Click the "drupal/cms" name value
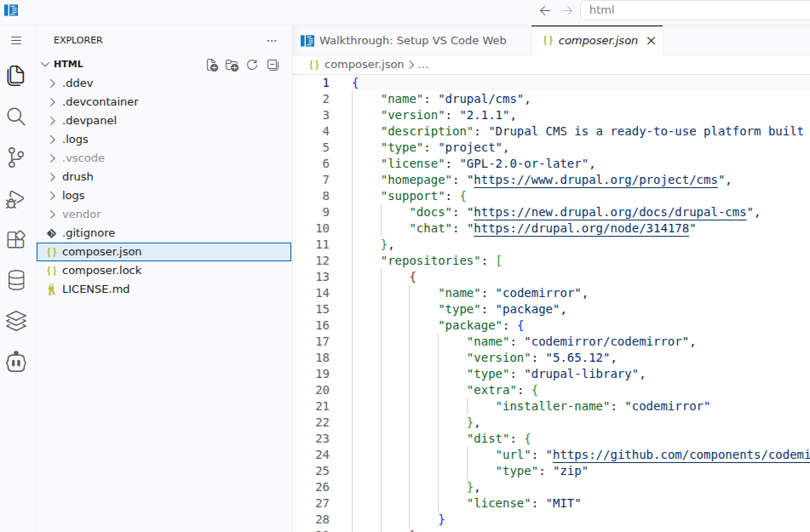Viewport: 810px width, 532px height. tap(481, 100)
